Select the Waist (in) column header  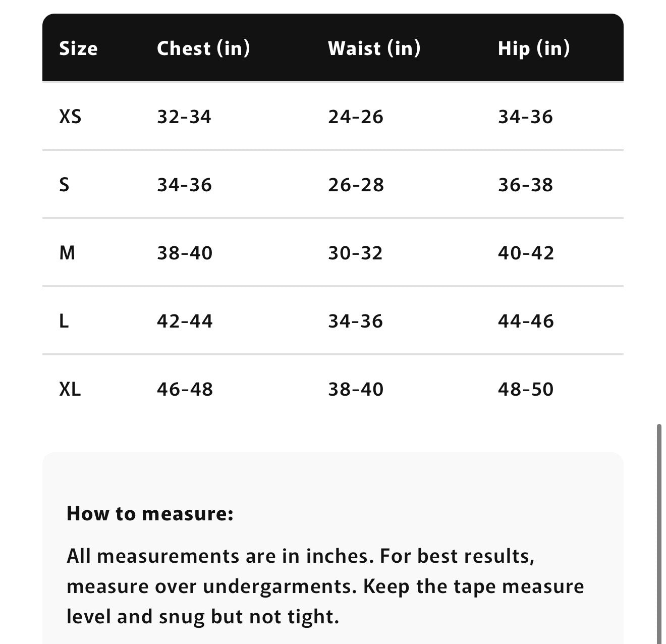(374, 48)
